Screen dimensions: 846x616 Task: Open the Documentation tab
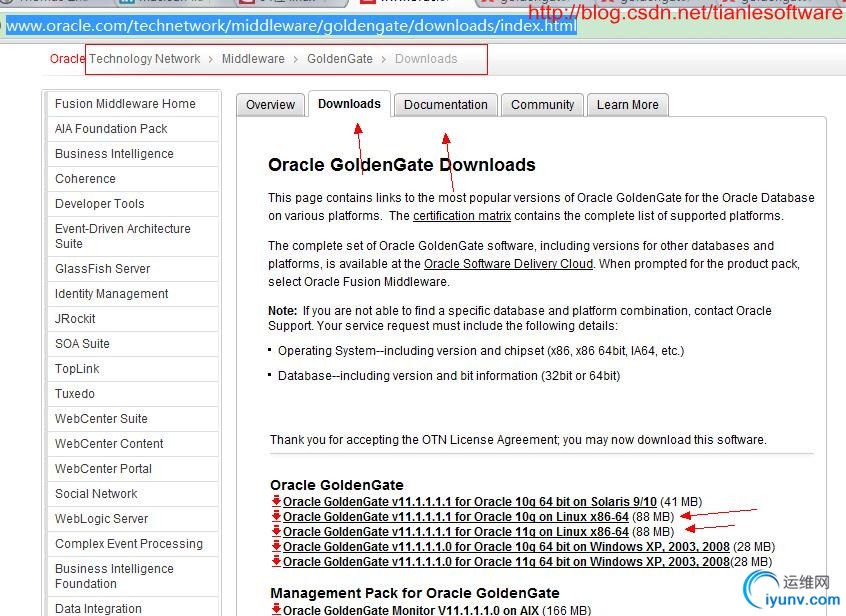[446, 105]
